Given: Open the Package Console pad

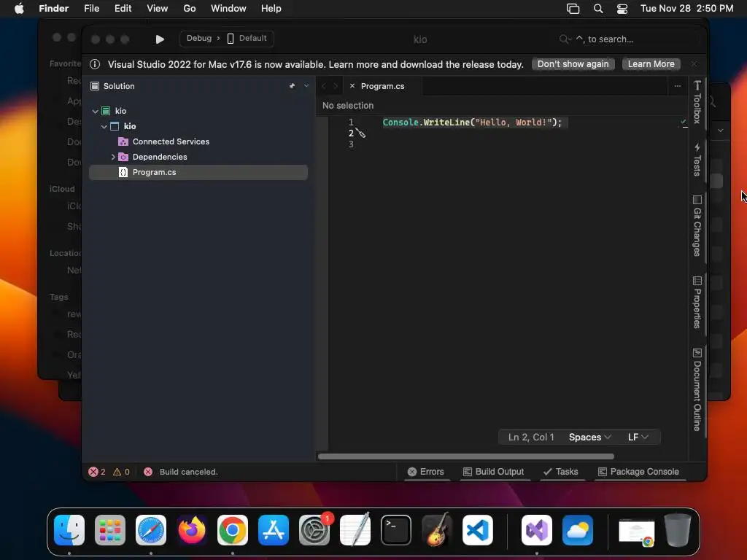Looking at the screenshot, I should click(638, 472).
